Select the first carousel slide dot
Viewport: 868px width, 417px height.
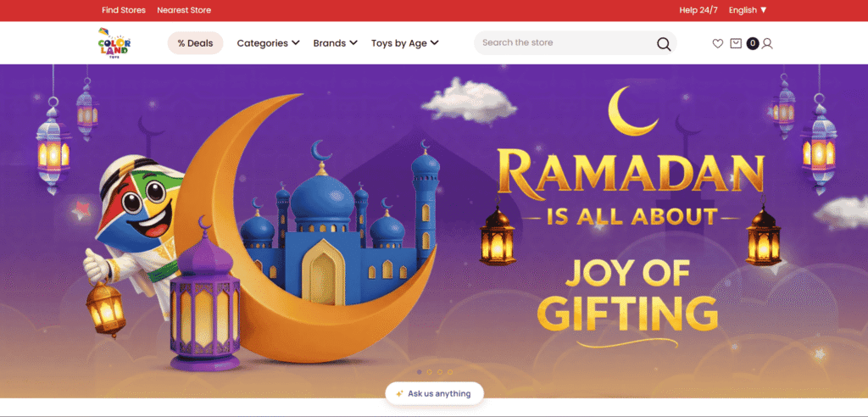coord(419,372)
